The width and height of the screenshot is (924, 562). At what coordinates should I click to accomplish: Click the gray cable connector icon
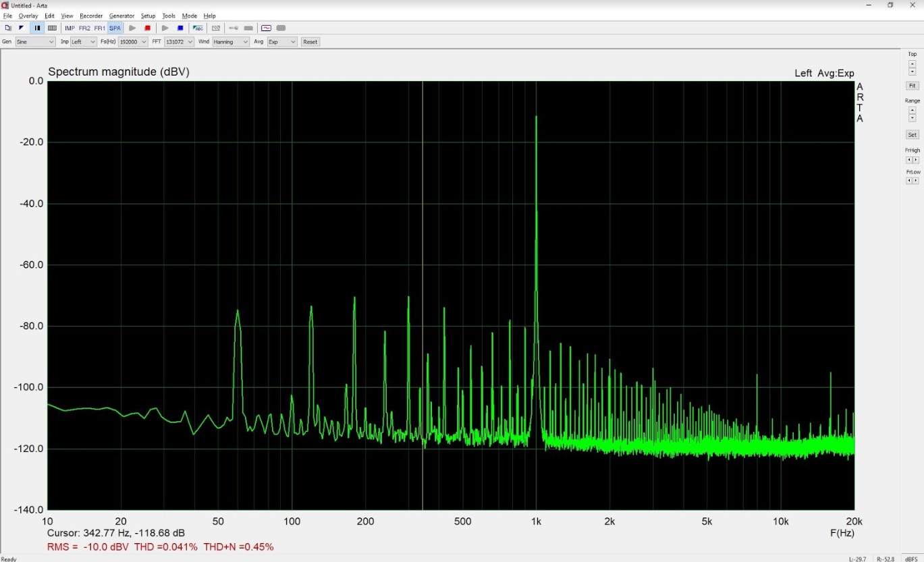[234, 28]
